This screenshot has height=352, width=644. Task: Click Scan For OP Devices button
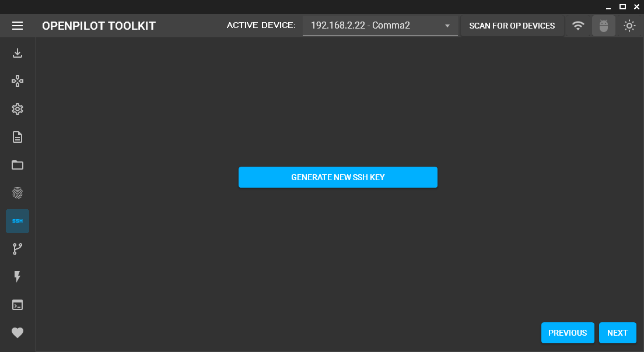[512, 26]
